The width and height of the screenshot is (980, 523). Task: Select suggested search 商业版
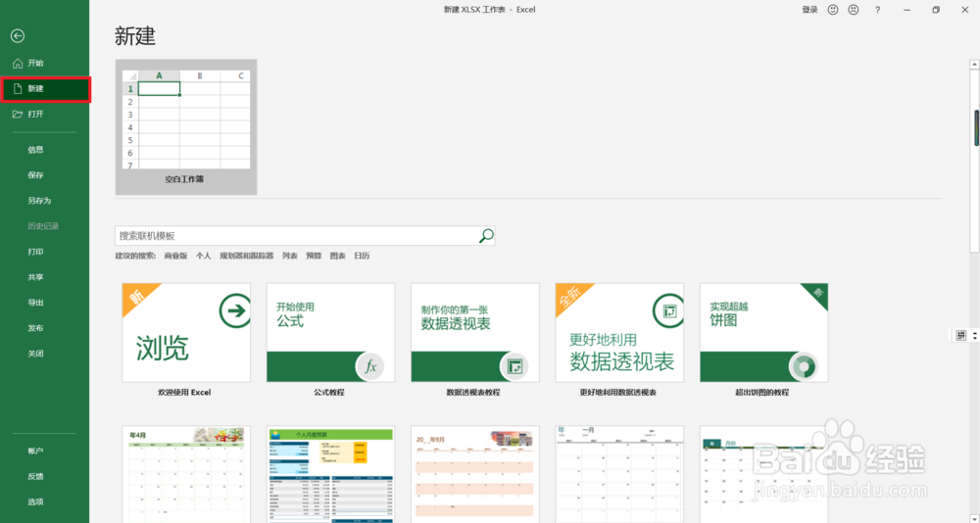click(x=175, y=257)
